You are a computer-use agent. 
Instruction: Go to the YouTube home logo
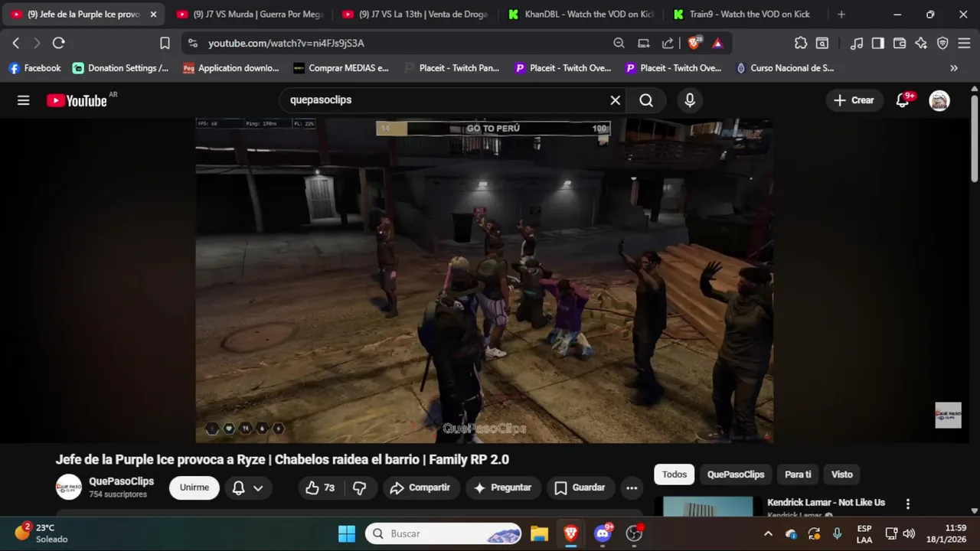coord(77,100)
